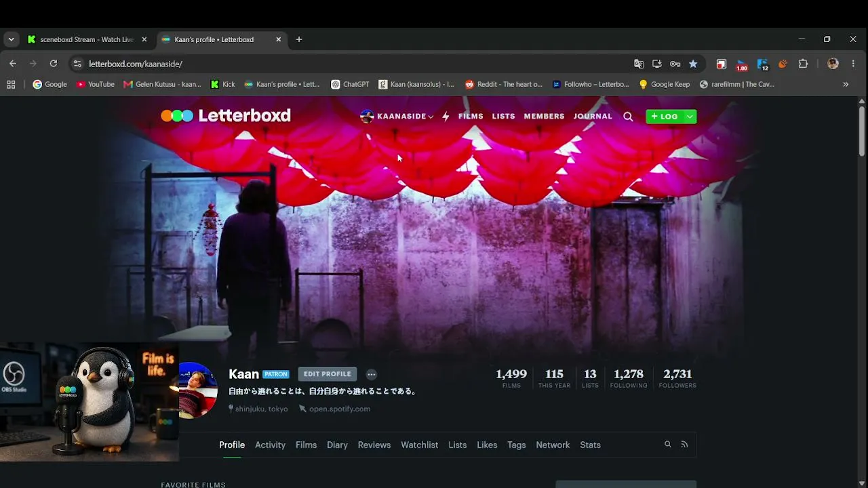The image size is (868, 488).
Task: Select the Stats profile tab
Action: point(590,445)
